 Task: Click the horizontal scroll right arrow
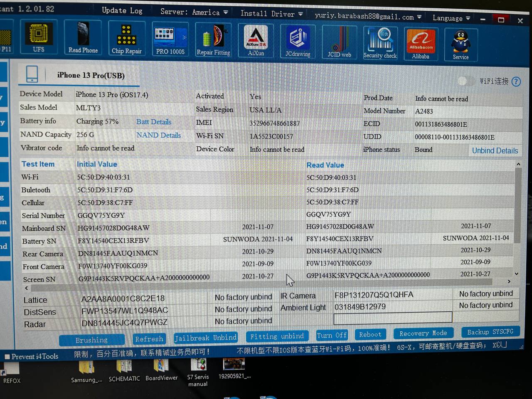[x=509, y=281]
